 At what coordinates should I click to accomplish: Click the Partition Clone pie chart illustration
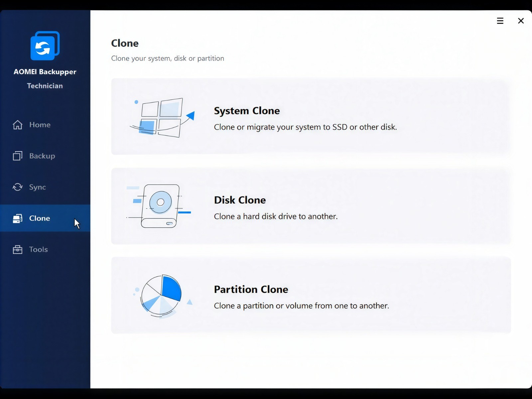163,296
